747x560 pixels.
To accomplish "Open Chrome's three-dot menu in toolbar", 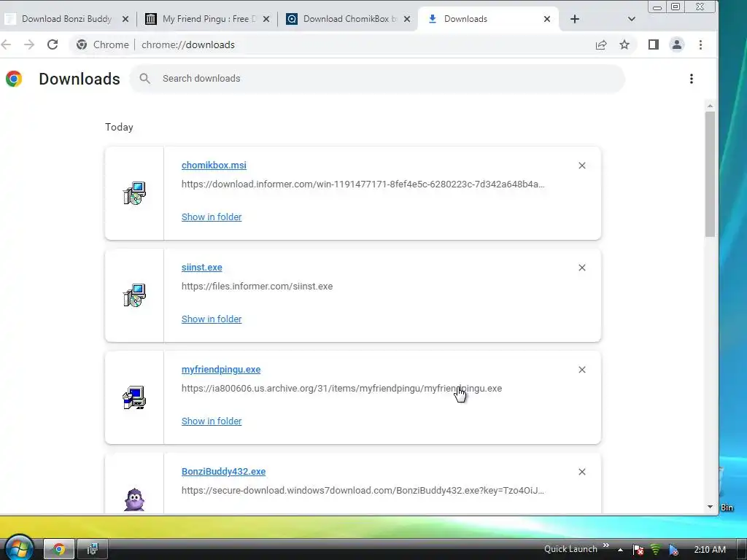I will [x=700, y=44].
